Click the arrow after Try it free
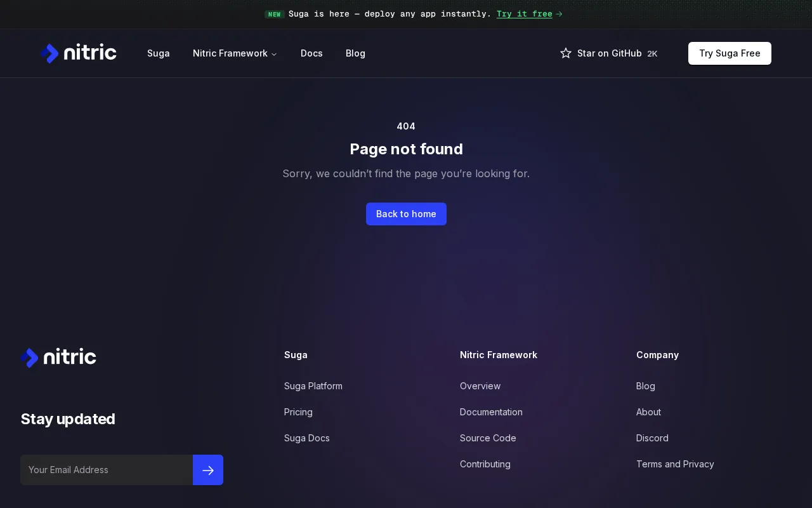812x508 pixels. tap(559, 14)
